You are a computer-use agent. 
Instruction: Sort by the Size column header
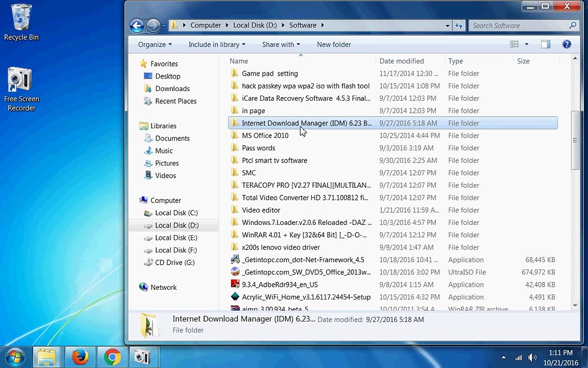pos(523,61)
